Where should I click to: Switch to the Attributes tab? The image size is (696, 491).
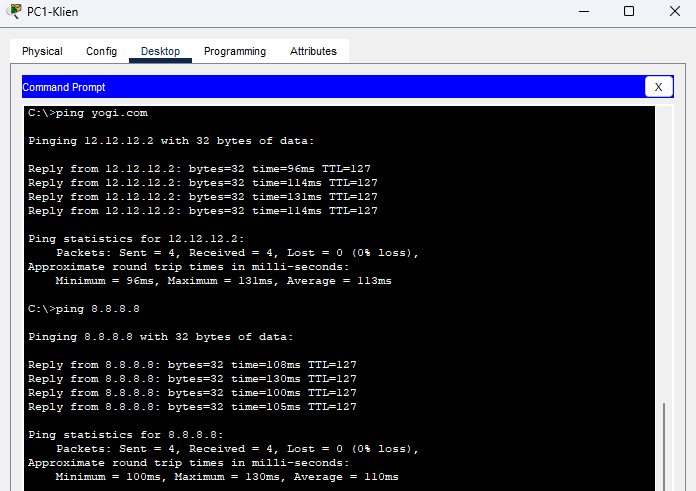point(313,51)
